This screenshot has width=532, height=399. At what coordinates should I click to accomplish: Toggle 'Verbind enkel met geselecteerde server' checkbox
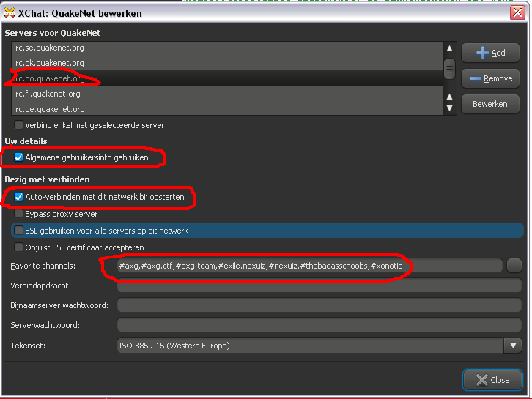[18, 125]
